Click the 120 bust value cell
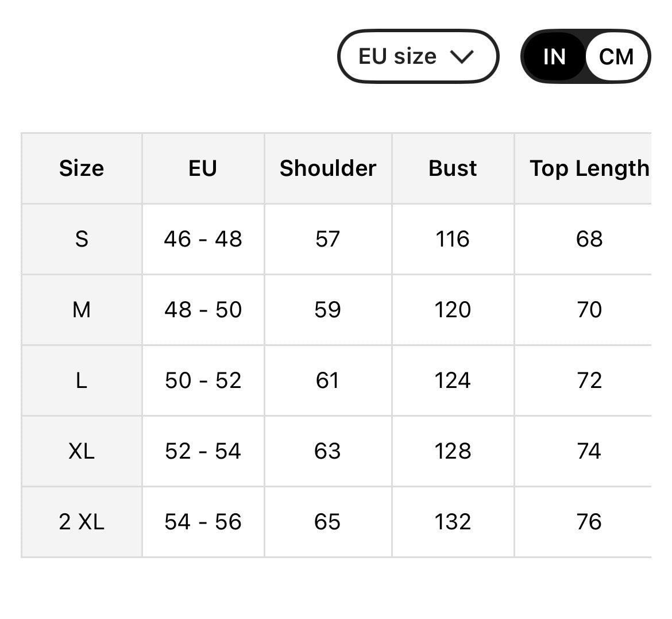The width and height of the screenshot is (672, 619). [x=453, y=310]
